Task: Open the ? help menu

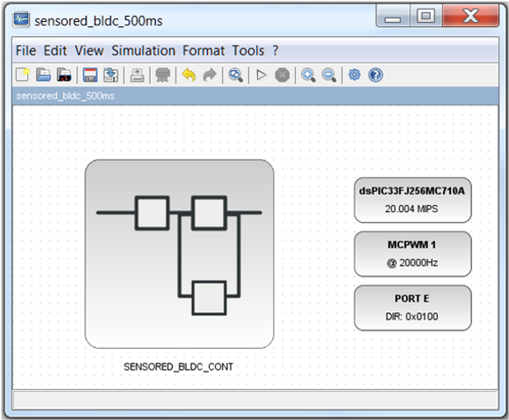Action: [276, 51]
